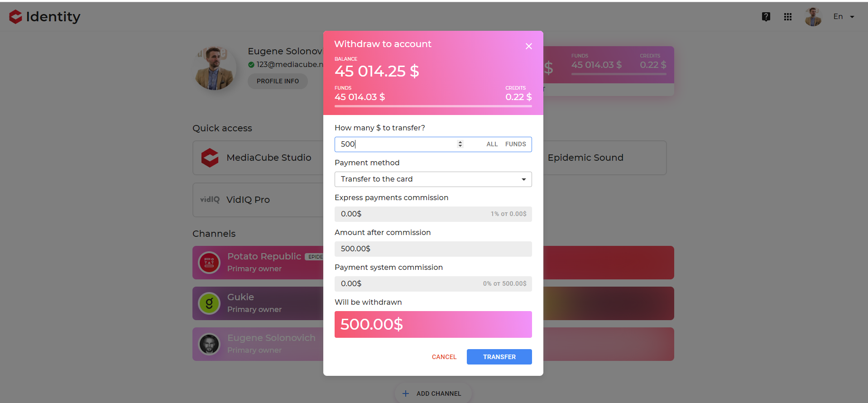
Task: Click the Gukie channel avatar icon
Action: [x=209, y=303]
